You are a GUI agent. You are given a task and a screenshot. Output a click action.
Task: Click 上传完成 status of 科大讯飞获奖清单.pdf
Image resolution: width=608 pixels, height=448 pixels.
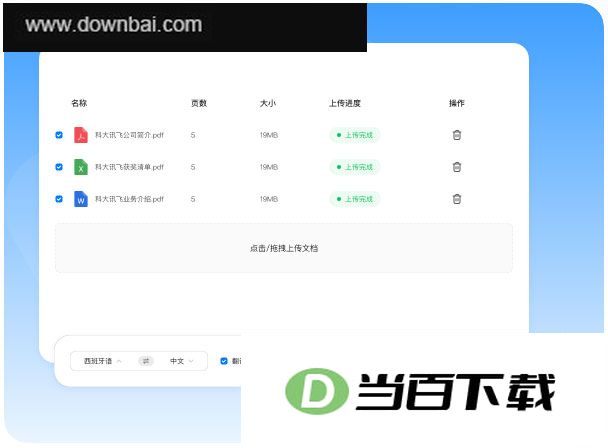[354, 167]
